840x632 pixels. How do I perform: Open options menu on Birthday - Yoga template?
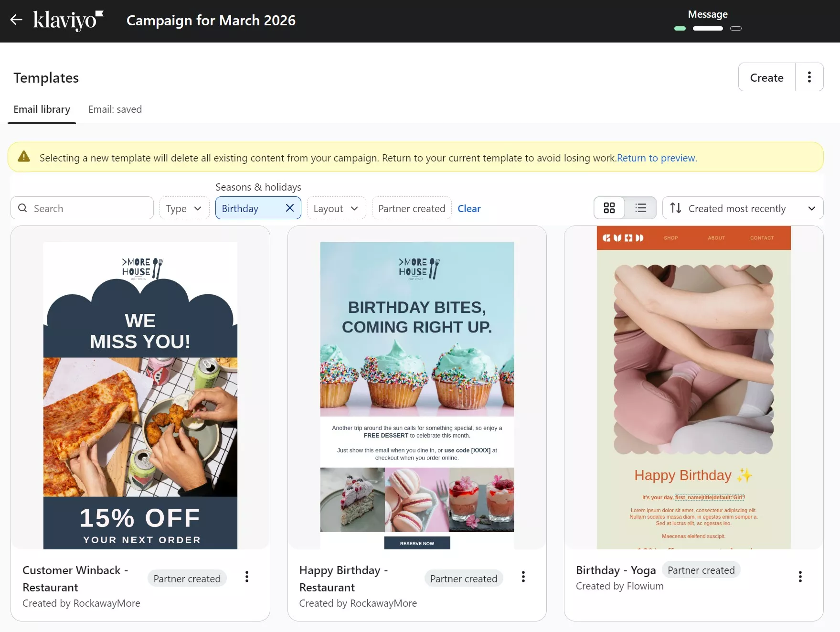[800, 577]
